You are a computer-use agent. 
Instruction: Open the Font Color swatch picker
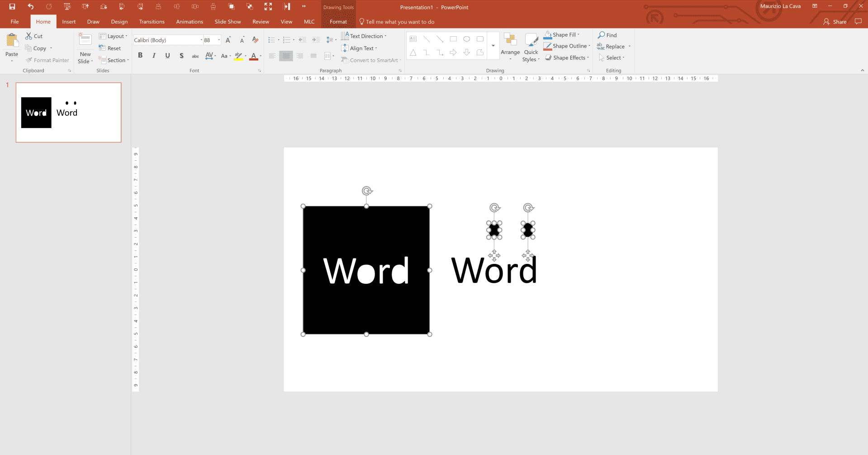point(253,55)
